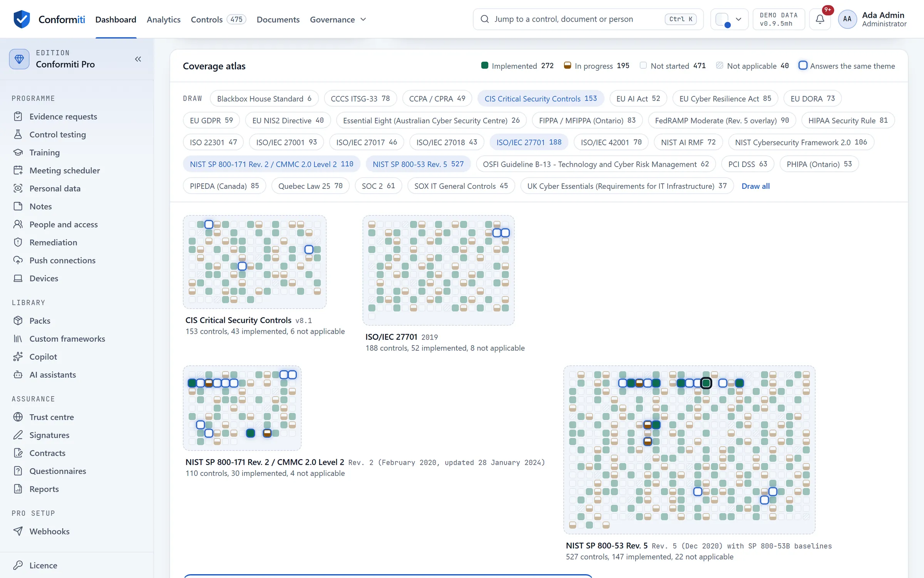Click the Conformiti shield logo

(22, 19)
